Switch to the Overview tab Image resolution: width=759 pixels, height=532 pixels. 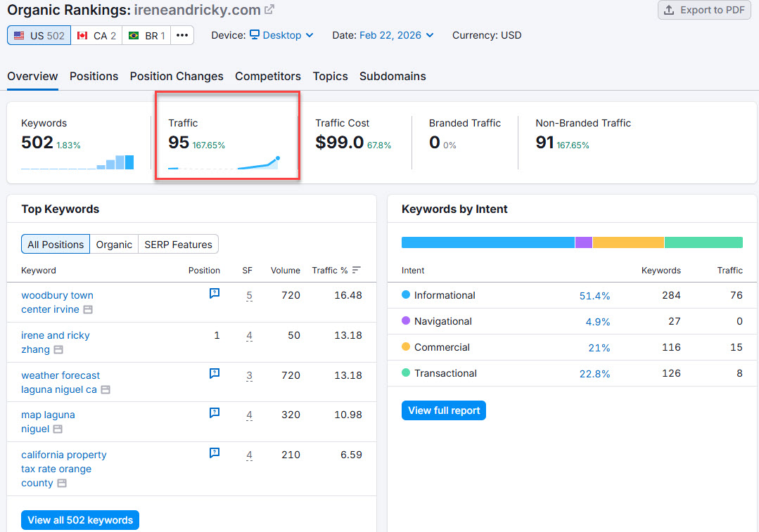(x=32, y=77)
